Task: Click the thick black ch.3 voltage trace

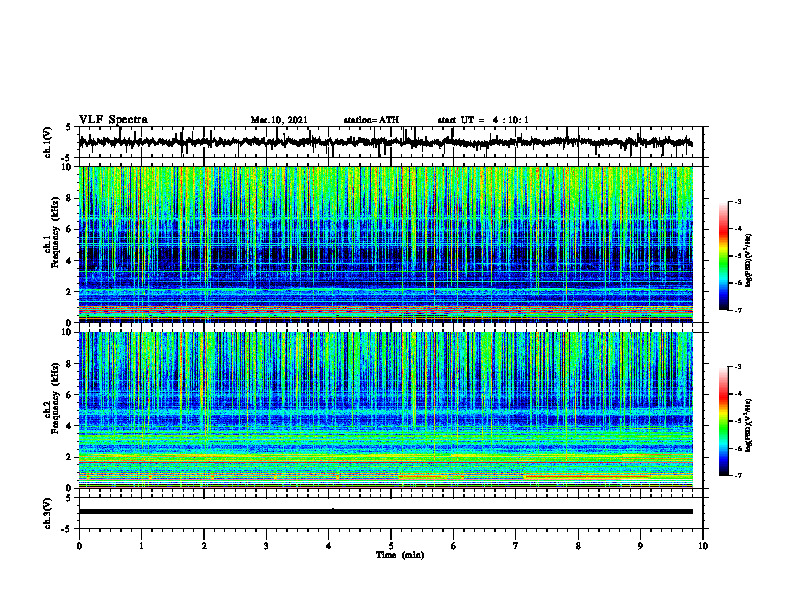Action: [x=385, y=512]
